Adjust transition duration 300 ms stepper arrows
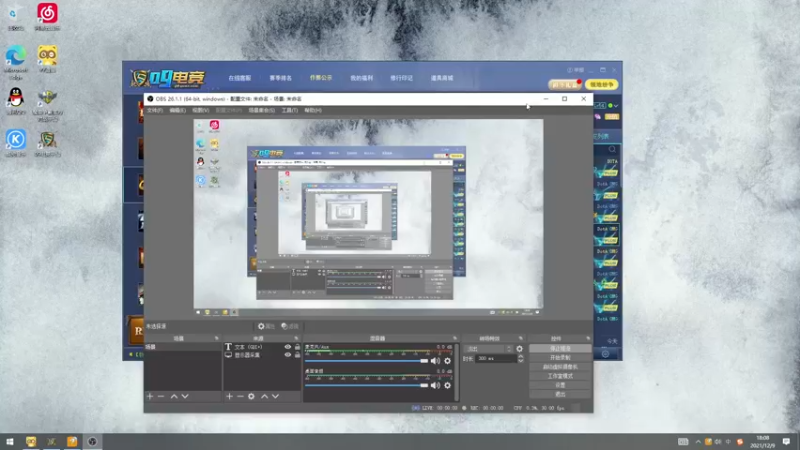This screenshot has height=450, width=800. [x=520, y=359]
